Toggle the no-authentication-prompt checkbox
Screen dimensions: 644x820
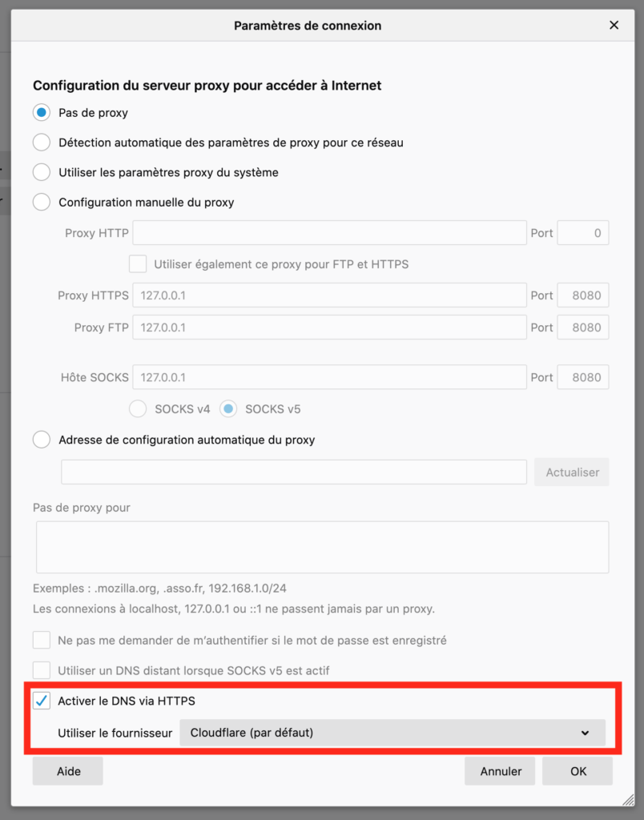(42, 641)
